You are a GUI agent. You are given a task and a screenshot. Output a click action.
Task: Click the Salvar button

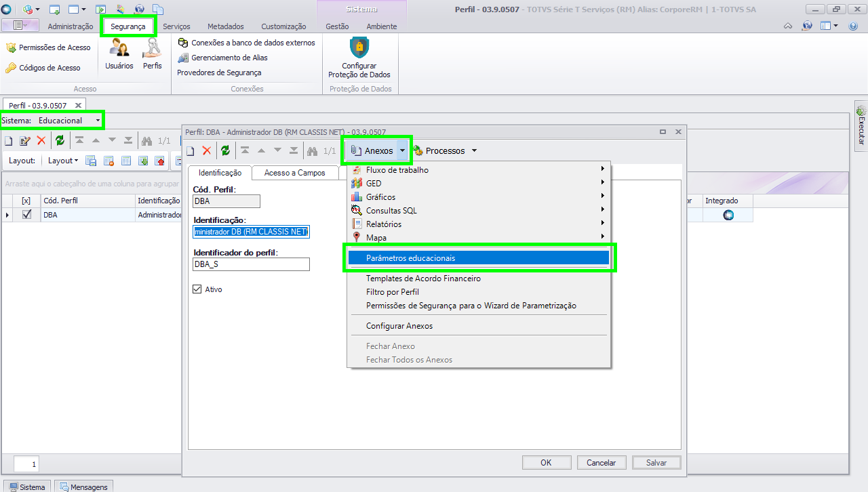(656, 463)
